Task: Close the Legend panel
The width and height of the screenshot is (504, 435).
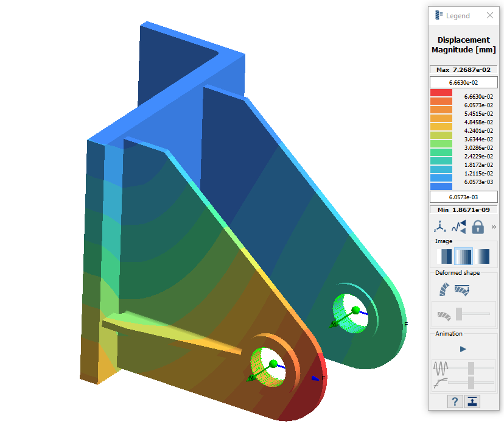Action: point(489,15)
